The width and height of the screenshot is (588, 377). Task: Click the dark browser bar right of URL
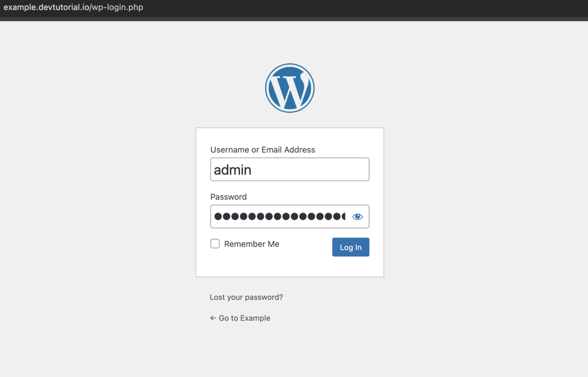(367, 8)
